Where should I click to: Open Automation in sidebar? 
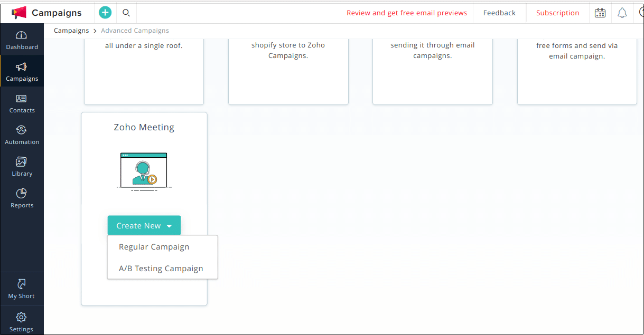click(x=22, y=135)
